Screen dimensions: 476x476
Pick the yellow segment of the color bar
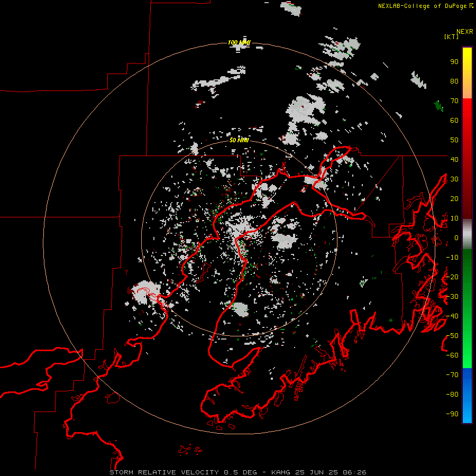[467, 73]
